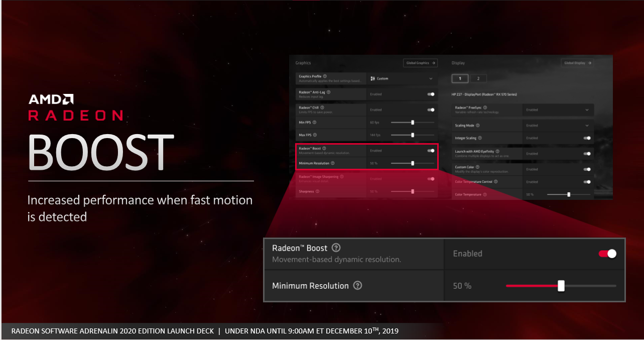Open the Max FPS help tooltip icon
This screenshot has width=644, height=340.
(x=315, y=135)
